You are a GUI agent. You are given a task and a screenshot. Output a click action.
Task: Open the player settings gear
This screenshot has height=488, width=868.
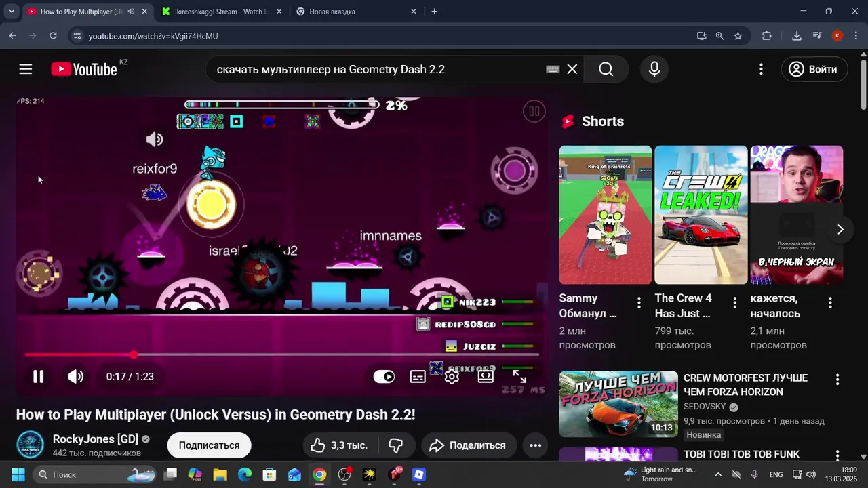coord(452,376)
